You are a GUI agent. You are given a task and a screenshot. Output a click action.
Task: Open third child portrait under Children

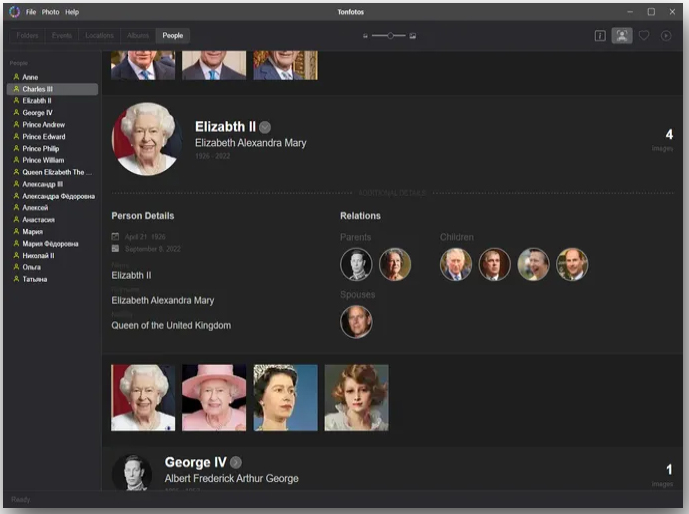point(533,264)
